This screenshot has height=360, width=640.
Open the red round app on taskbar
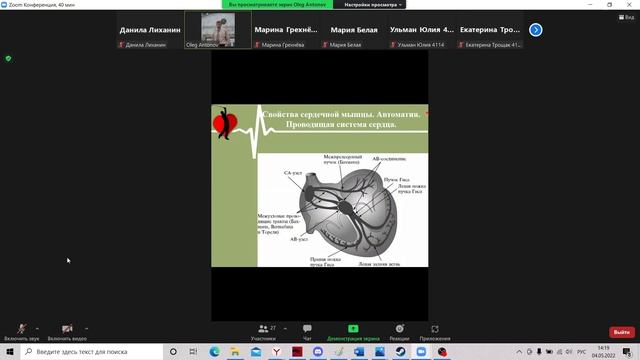tap(442, 351)
